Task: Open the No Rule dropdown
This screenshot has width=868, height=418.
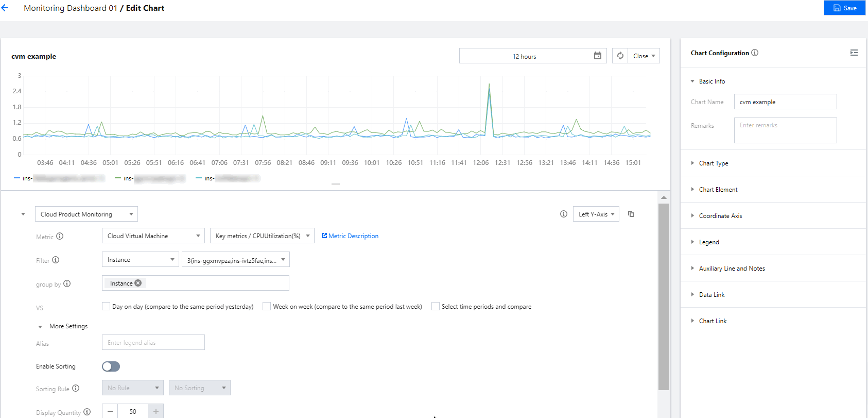Action: coord(132,388)
